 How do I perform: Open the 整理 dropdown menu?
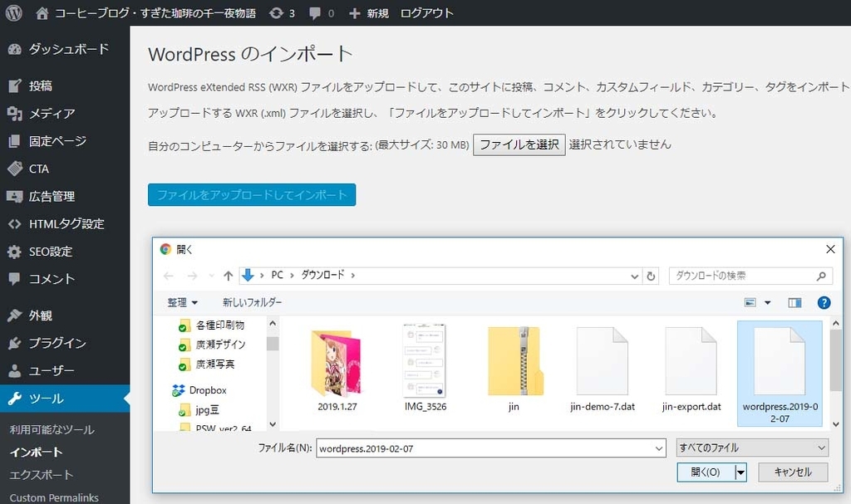(x=182, y=303)
